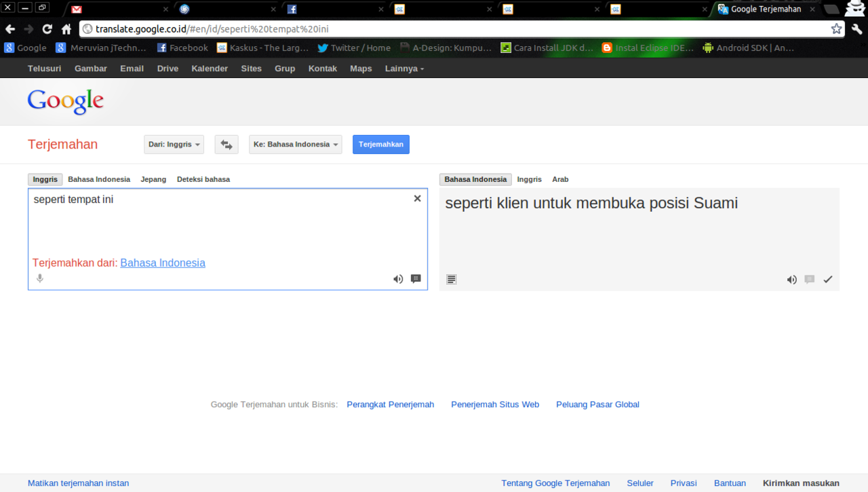Image resolution: width=868 pixels, height=492 pixels.
Task: Open Facebook bookmark in bookmarks bar
Action: pos(182,48)
